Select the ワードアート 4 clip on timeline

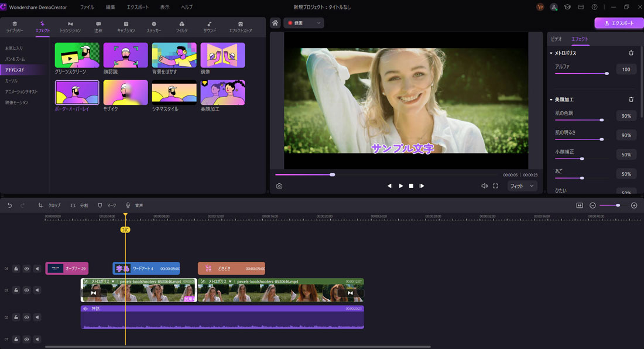pos(146,269)
